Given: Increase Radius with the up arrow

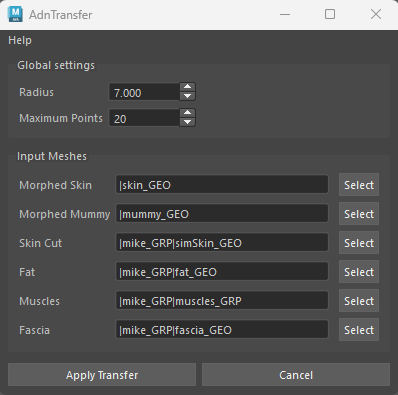Looking at the screenshot, I should [188, 87].
